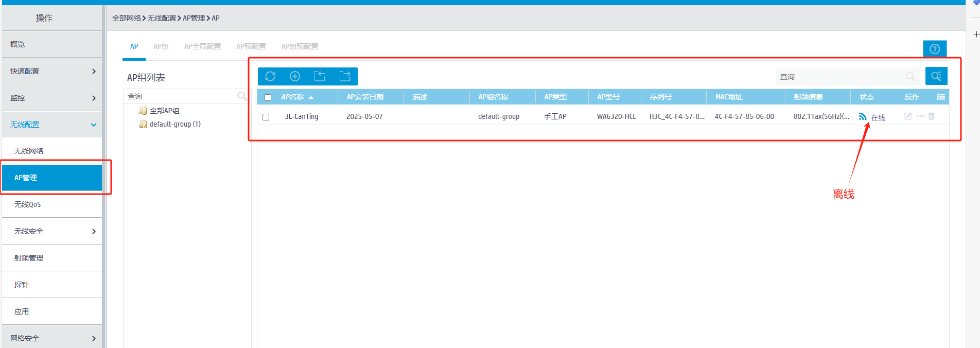Click the AP型号 column header
980x348 pixels.
pos(608,97)
